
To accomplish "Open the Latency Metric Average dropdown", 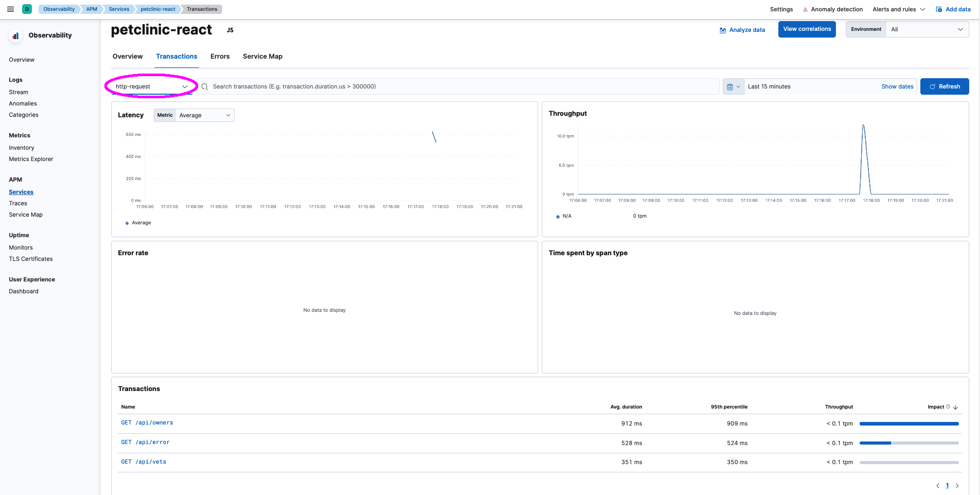I will point(194,115).
